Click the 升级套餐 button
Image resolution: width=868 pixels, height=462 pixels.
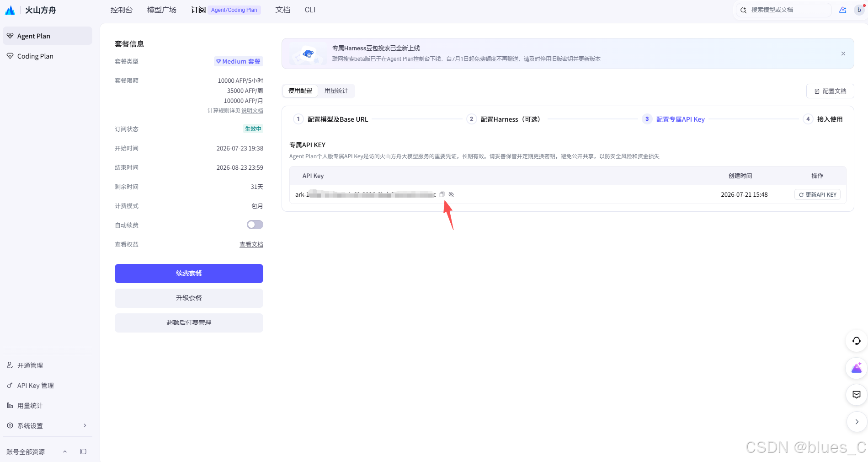(x=189, y=298)
